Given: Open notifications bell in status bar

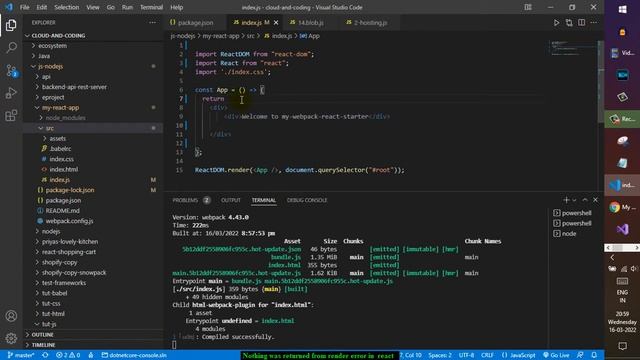Looking at the screenshot, I should 594,355.
